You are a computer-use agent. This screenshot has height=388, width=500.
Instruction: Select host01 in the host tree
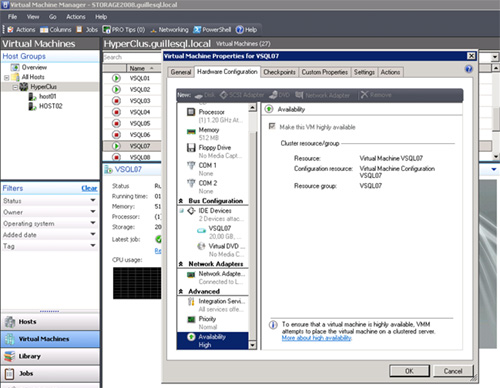[x=48, y=97]
